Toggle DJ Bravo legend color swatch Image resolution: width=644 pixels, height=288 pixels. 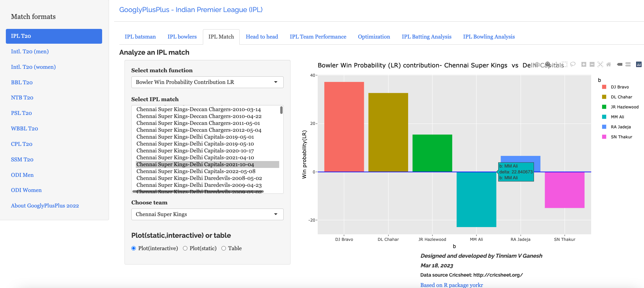click(x=604, y=87)
